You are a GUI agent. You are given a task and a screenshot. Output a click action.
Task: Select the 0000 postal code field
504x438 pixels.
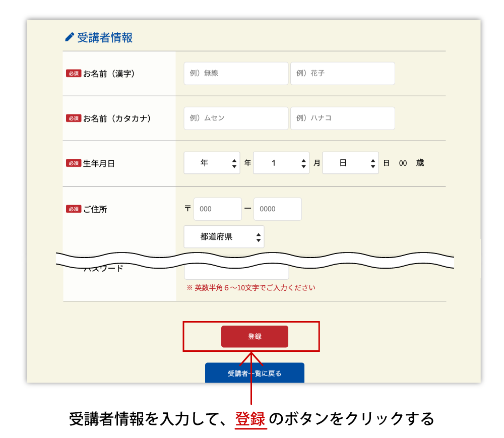[x=277, y=209]
